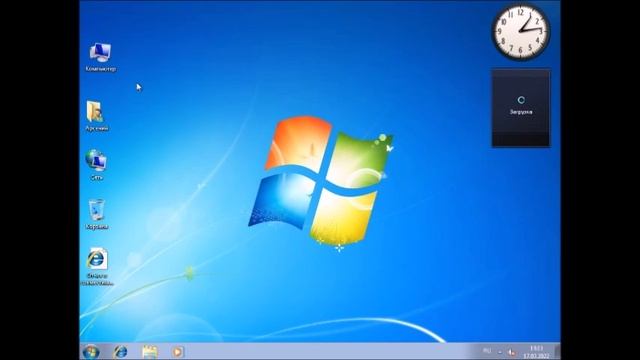This screenshot has height=360, width=640.
Task: Select the Сеть network desktop icon
Action: 96,165
